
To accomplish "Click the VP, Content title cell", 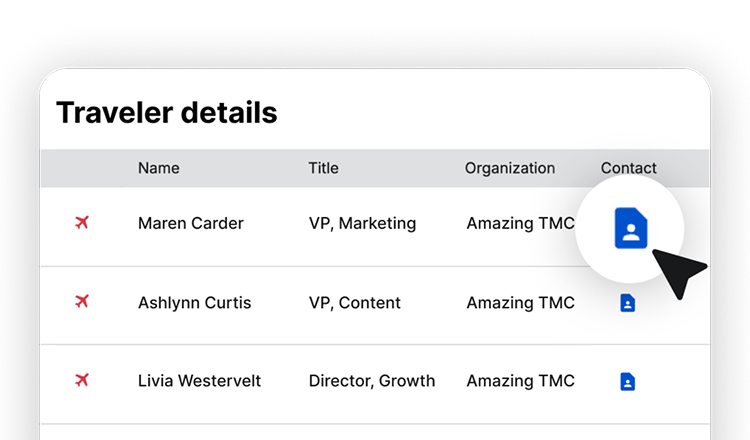I will 355,303.
